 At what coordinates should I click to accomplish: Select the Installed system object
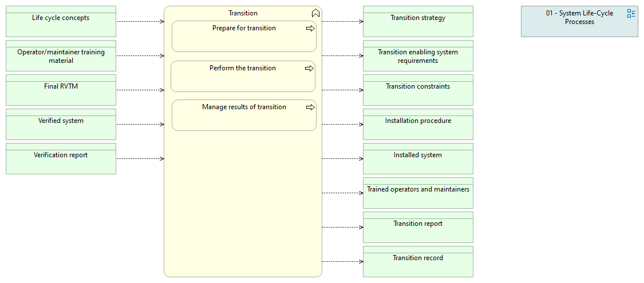(418, 159)
